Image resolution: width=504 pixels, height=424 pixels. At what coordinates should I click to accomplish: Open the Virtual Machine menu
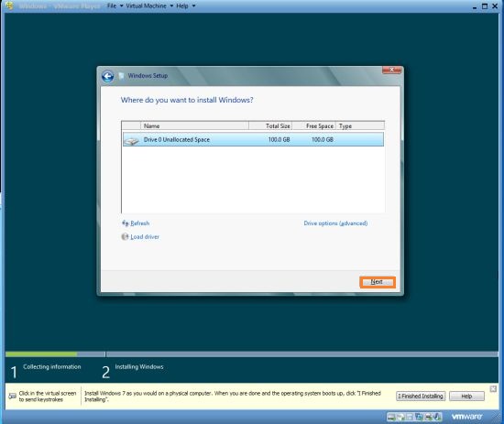click(147, 5)
